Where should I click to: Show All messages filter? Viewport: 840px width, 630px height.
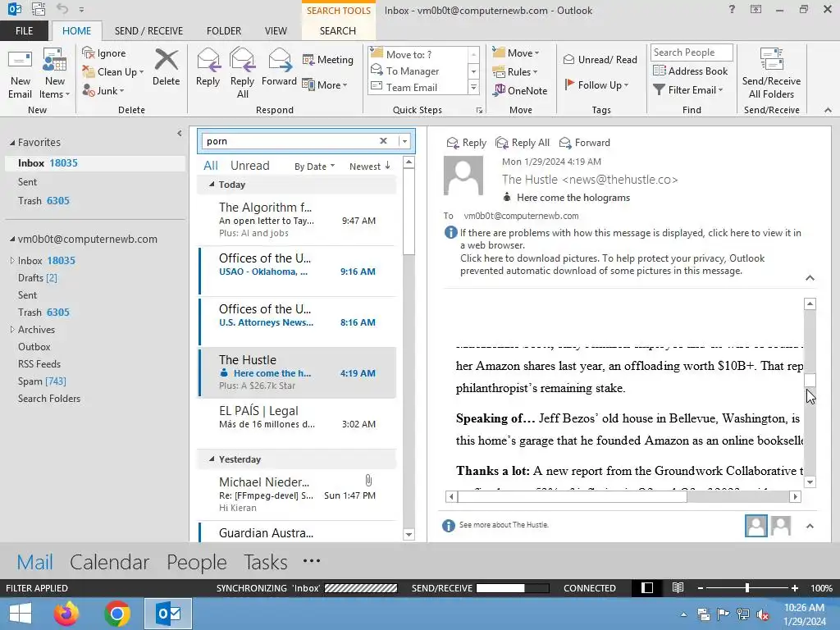pyautogui.click(x=211, y=166)
